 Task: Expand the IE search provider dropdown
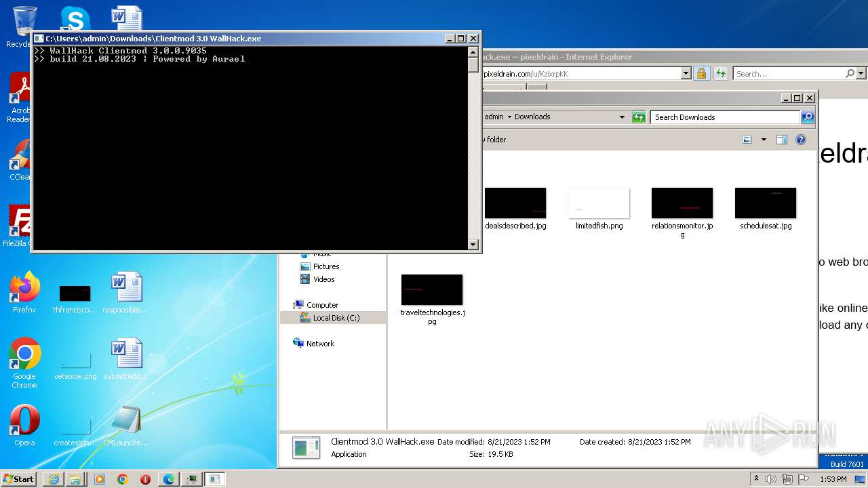(861, 73)
